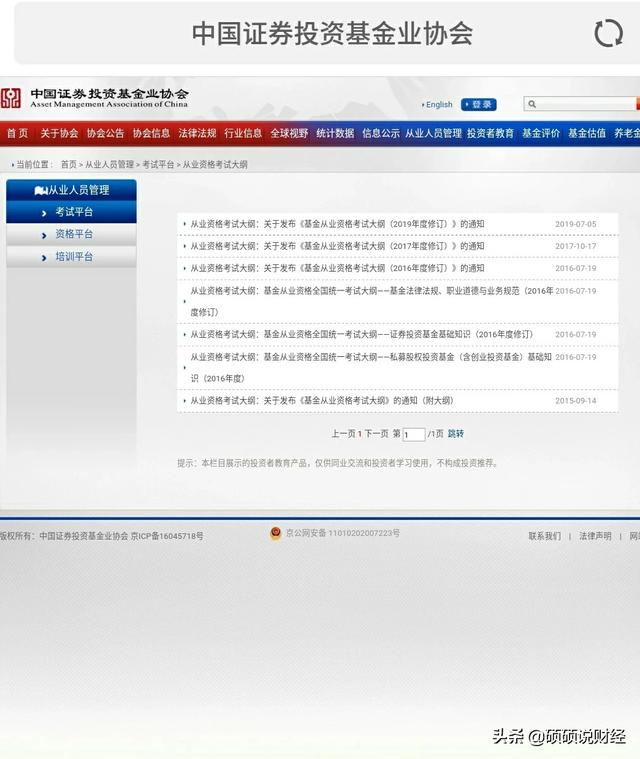Select 资格平台 in the left sidebar
The image size is (640, 759).
(x=71, y=234)
